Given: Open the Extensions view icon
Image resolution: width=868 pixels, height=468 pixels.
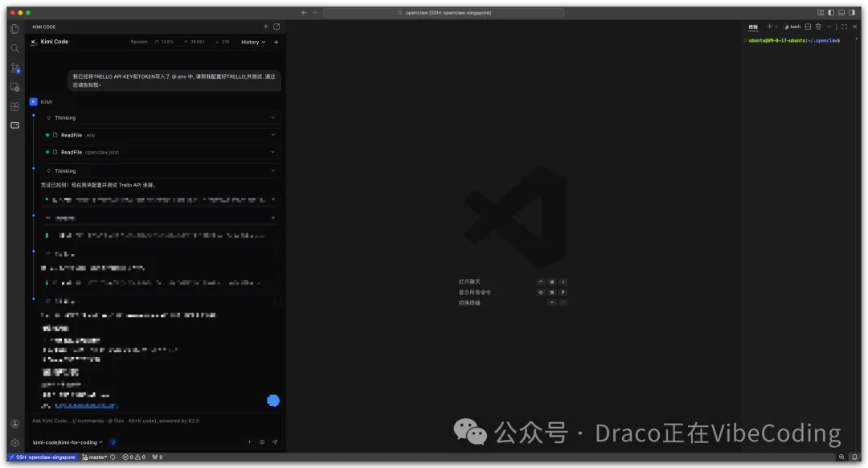Looking at the screenshot, I should 14,106.
